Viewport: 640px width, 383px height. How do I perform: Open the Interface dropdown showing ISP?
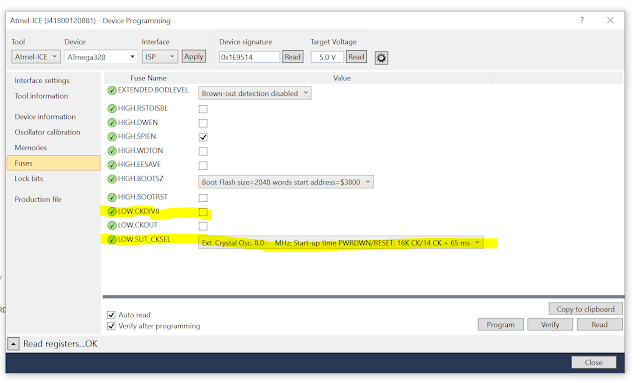tap(160, 57)
